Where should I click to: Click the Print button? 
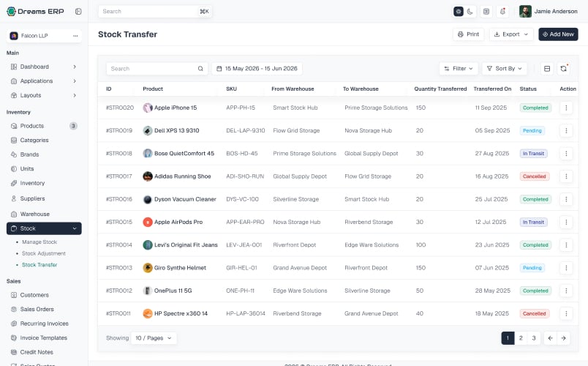point(468,34)
